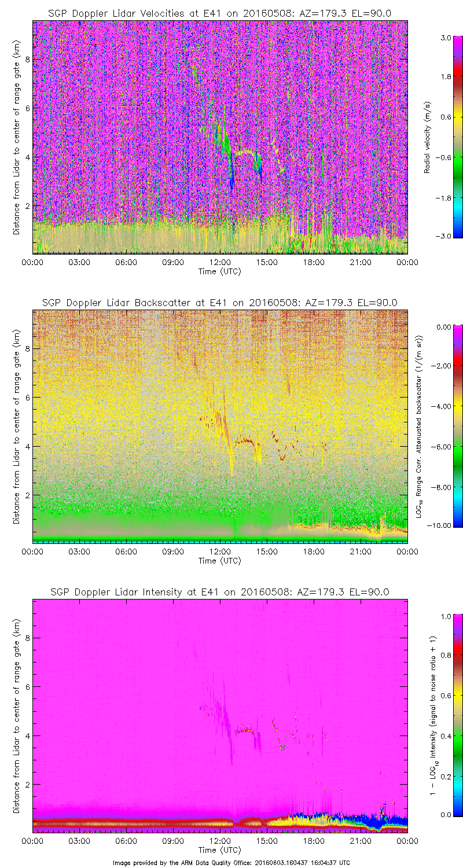Viewport: 463px width, 868px height.
Task: Click the red low-level band in intensity plot
Action: (x=116, y=823)
